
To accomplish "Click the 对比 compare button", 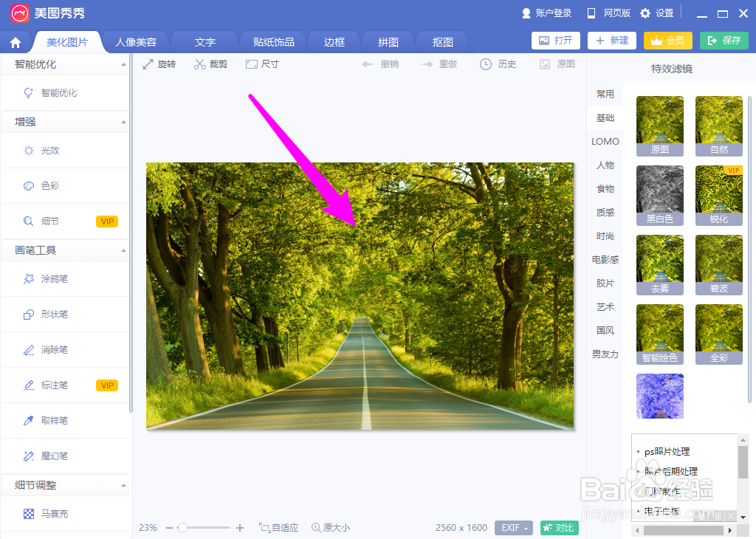I will click(559, 528).
